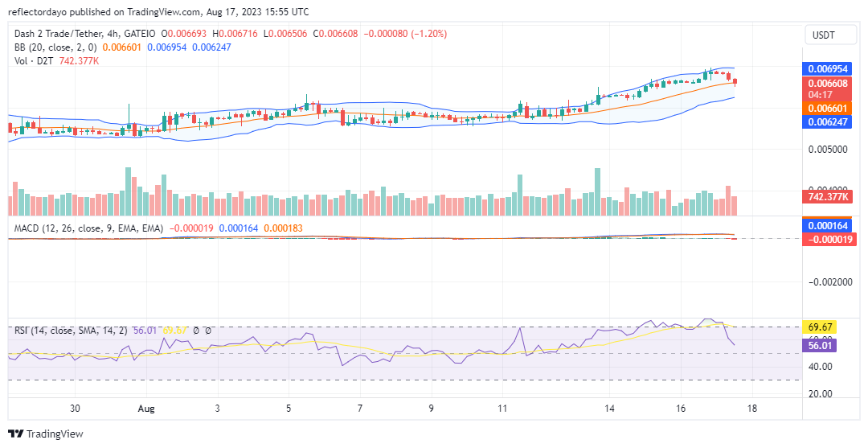The height and width of the screenshot is (448, 868).
Task: Click the 0.006954 upper band price tag
Action: click(x=827, y=69)
